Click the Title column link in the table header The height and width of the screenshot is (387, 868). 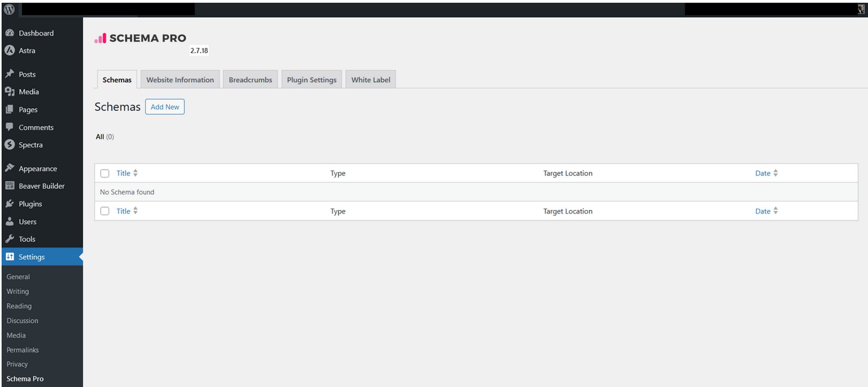pos(123,173)
